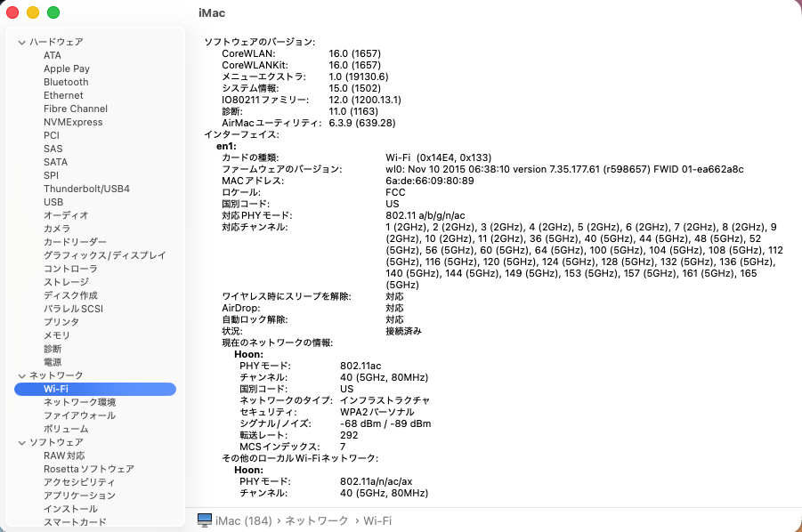Select Ethernet in the sidebar

63,95
